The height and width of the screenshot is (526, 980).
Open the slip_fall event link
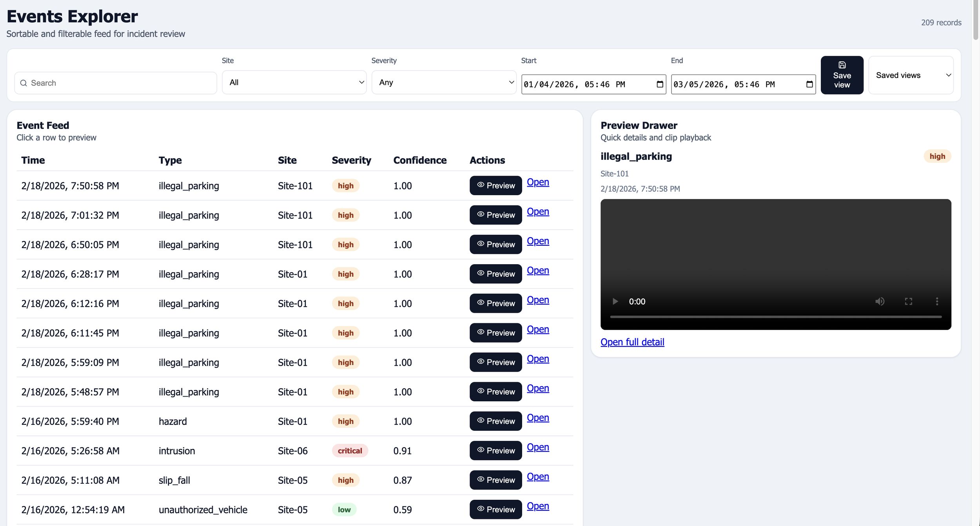(537, 477)
